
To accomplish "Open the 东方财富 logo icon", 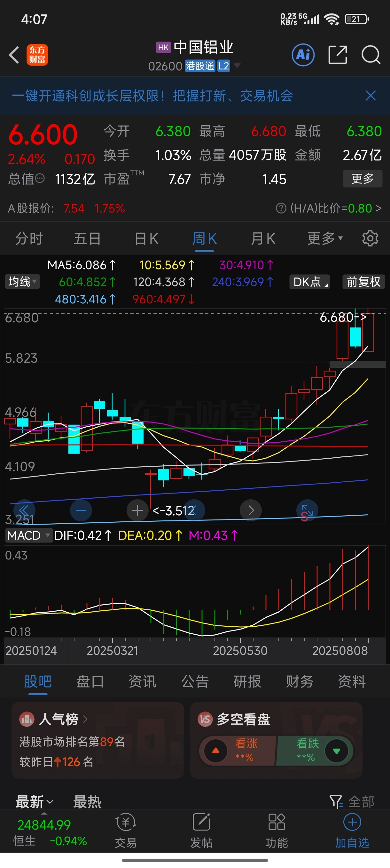I will [x=37, y=55].
